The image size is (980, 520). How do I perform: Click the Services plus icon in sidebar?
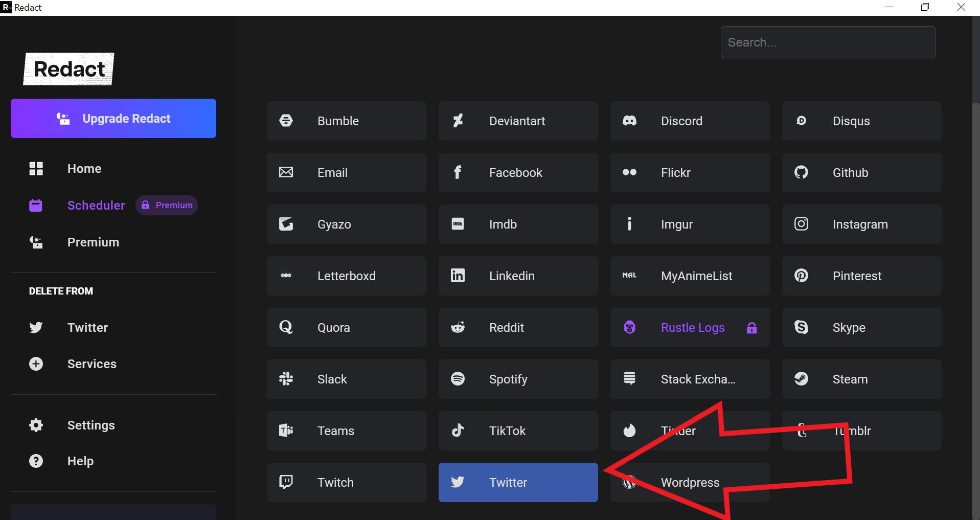[36, 364]
